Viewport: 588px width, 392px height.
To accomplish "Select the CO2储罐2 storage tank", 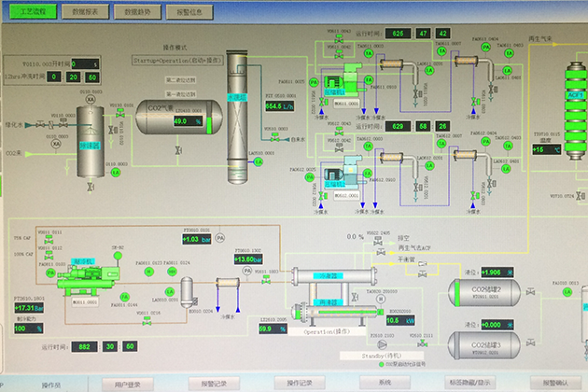I will click(485, 294).
